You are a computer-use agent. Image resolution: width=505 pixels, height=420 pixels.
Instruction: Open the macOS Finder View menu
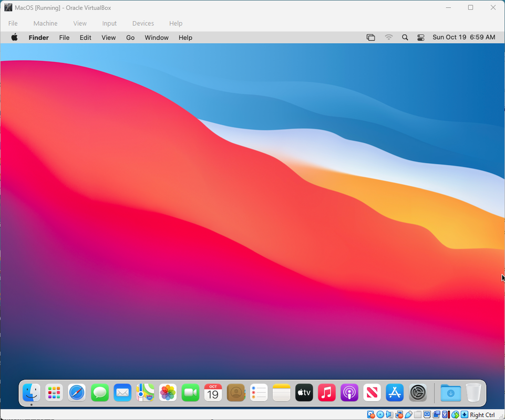pos(109,37)
